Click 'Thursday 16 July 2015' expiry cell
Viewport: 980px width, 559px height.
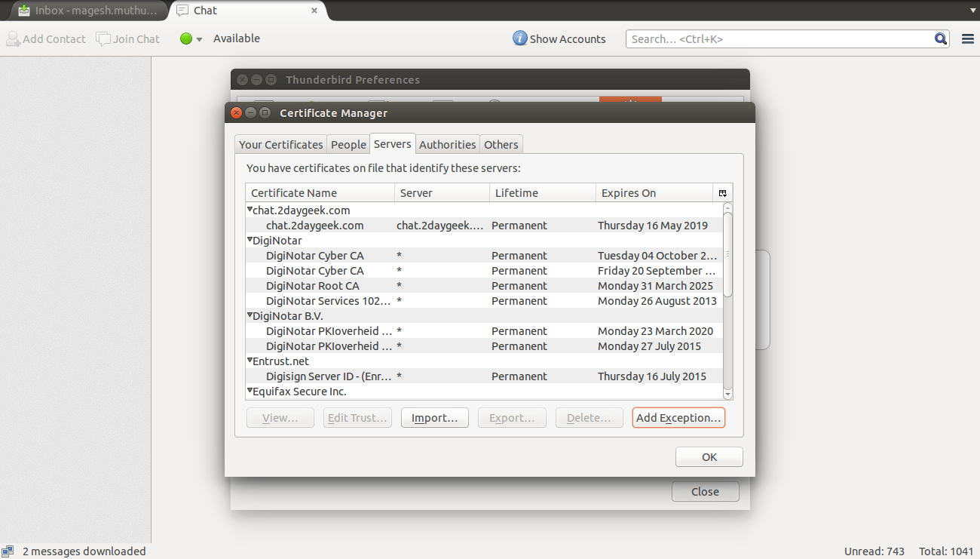click(x=652, y=376)
